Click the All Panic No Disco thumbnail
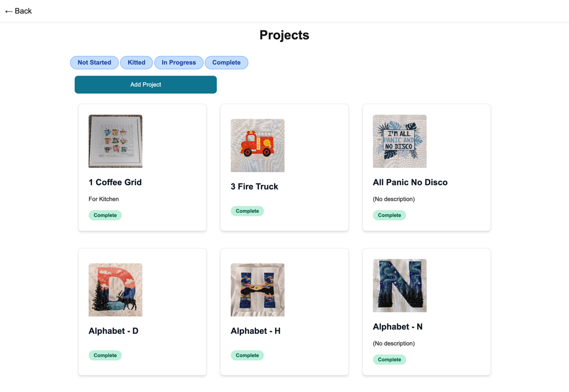569x392 pixels. click(400, 141)
